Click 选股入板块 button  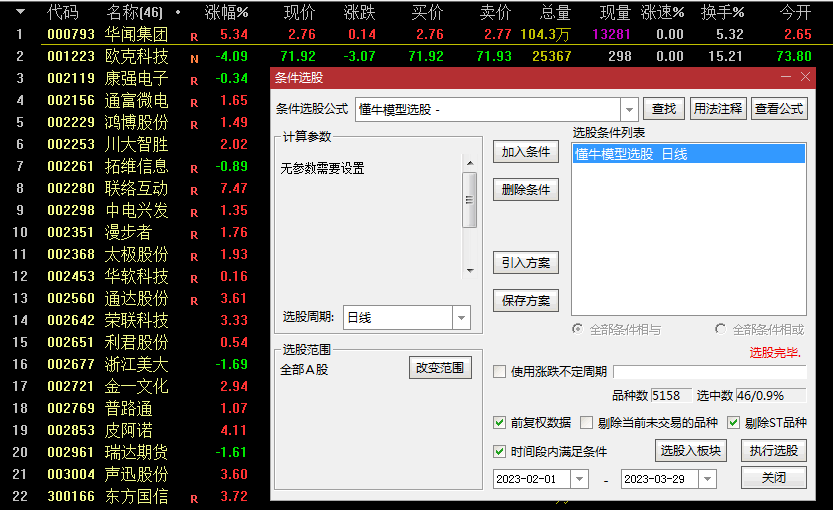(x=691, y=450)
